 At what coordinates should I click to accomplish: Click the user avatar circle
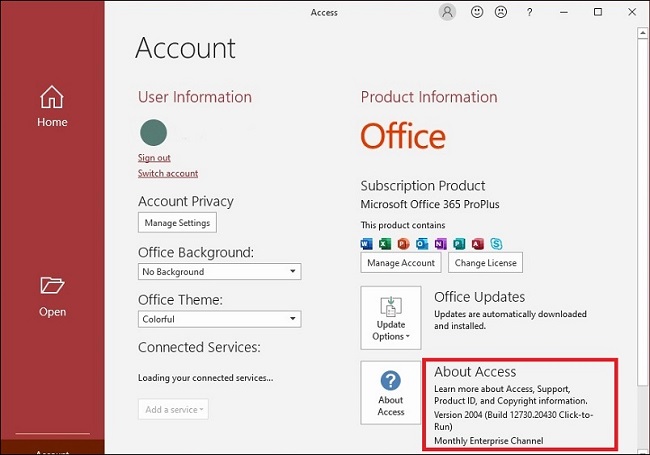(153, 133)
